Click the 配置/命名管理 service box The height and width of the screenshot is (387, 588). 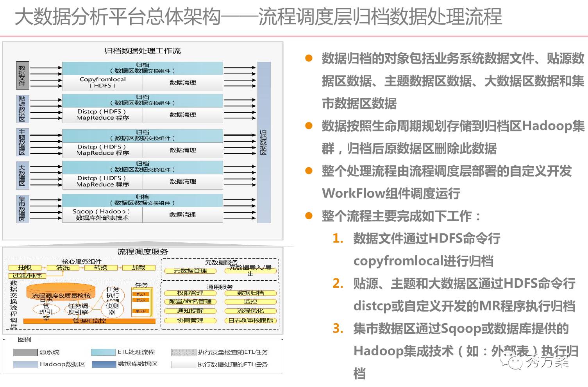click(190, 301)
